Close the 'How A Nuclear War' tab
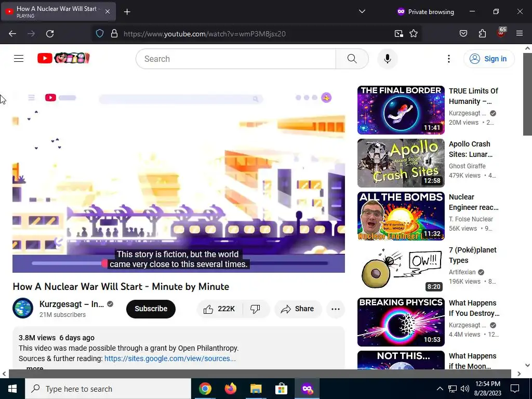This screenshot has width=532, height=399. (x=107, y=11)
